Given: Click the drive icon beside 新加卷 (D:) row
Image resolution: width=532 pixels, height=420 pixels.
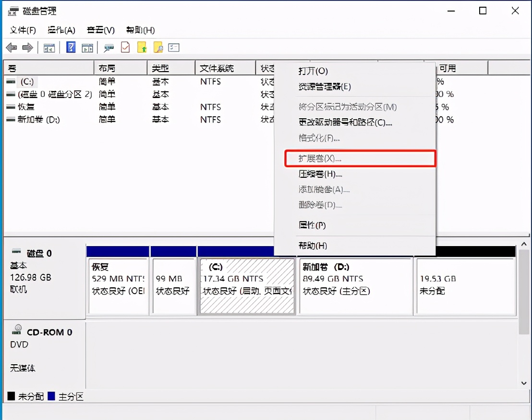Looking at the screenshot, I should coord(11,120).
